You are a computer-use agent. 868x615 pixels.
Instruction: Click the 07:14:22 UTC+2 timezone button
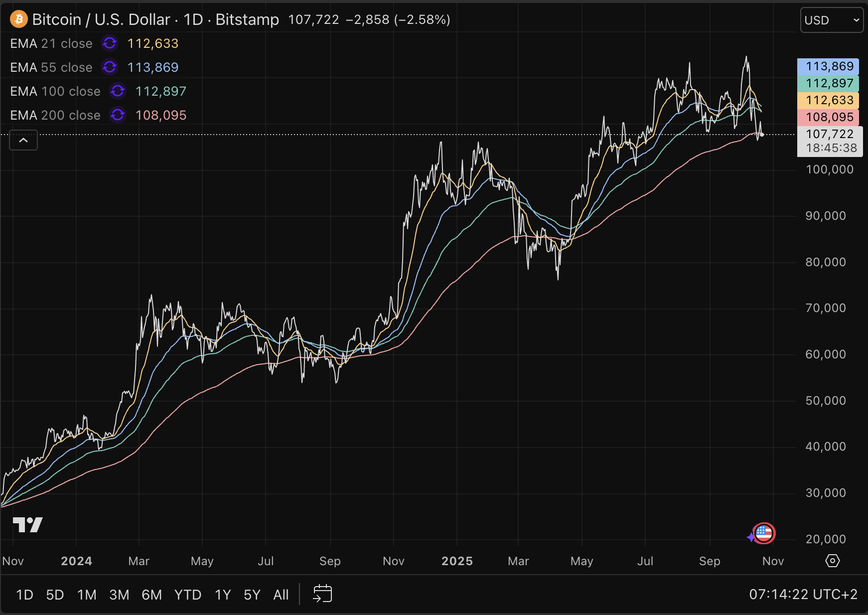(803, 595)
